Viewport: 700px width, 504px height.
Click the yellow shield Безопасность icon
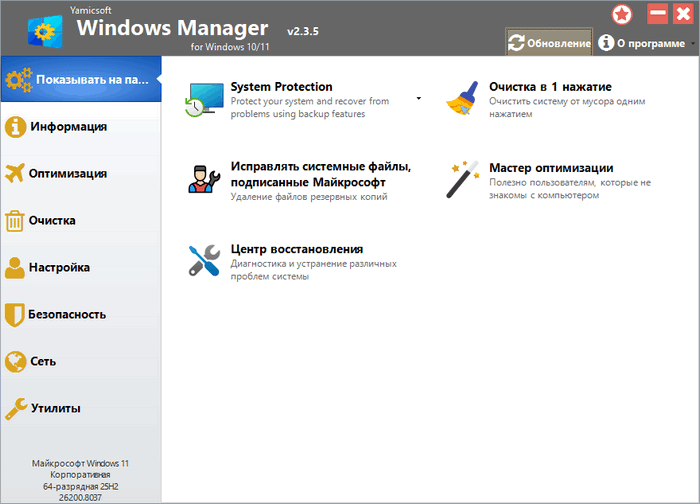[x=15, y=314]
